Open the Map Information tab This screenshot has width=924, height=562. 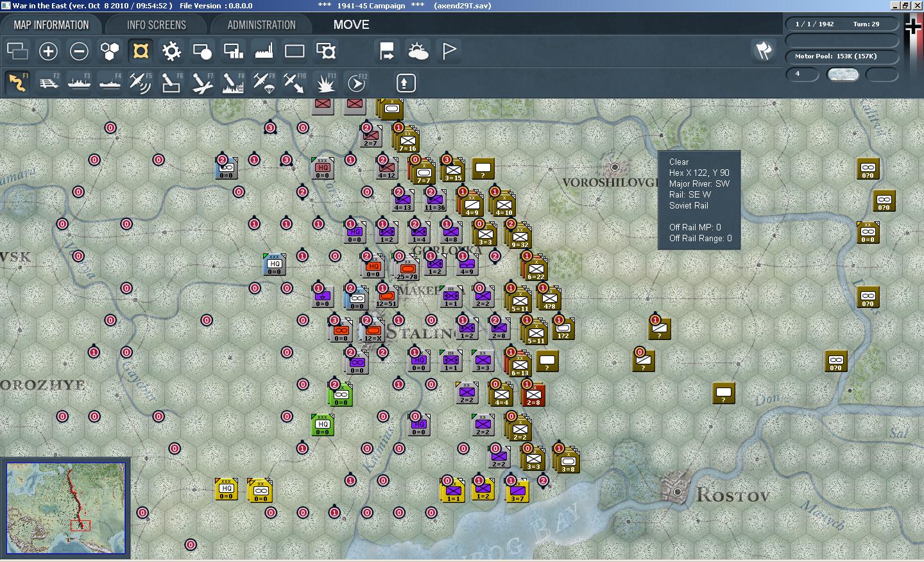(51, 25)
